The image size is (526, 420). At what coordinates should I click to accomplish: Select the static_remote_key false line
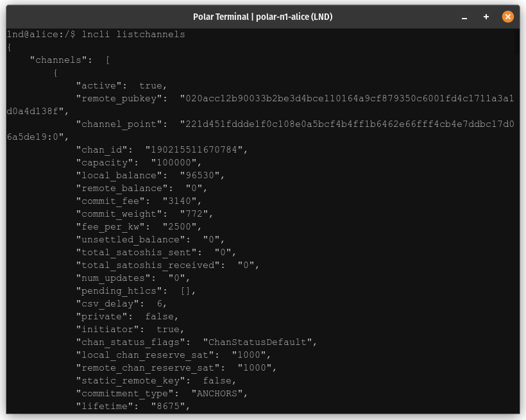pos(154,380)
